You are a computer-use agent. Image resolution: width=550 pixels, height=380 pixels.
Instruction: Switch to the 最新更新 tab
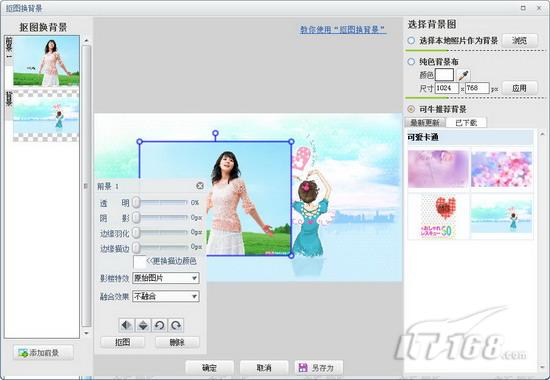tap(425, 122)
